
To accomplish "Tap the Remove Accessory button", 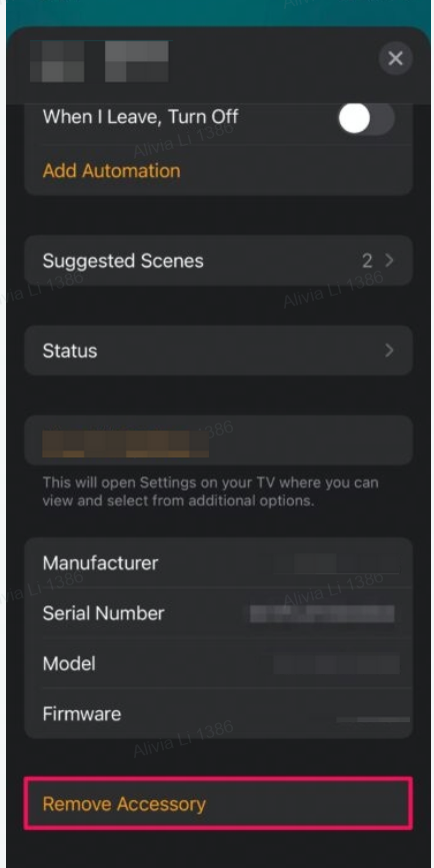I will pyautogui.click(x=218, y=804).
